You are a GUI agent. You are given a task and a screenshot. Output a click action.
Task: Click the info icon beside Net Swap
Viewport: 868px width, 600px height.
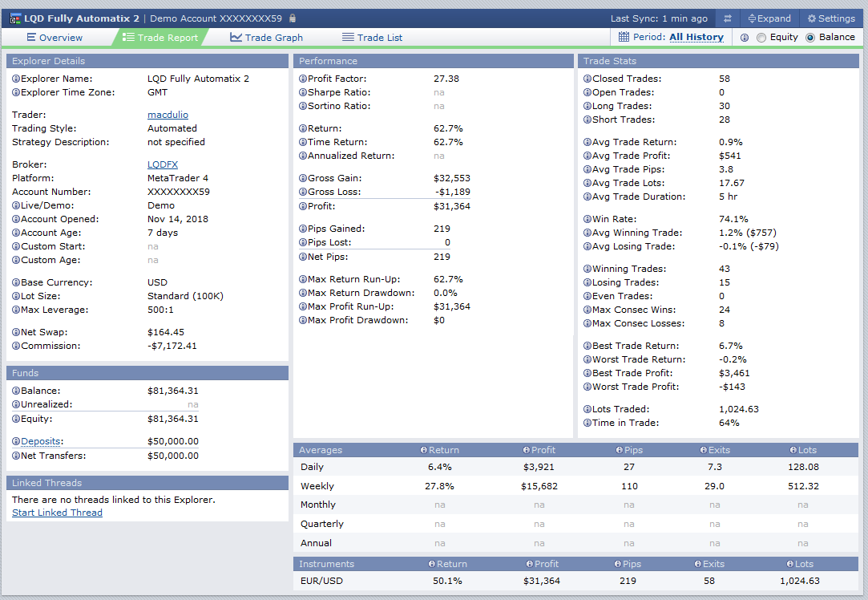pyautogui.click(x=16, y=332)
